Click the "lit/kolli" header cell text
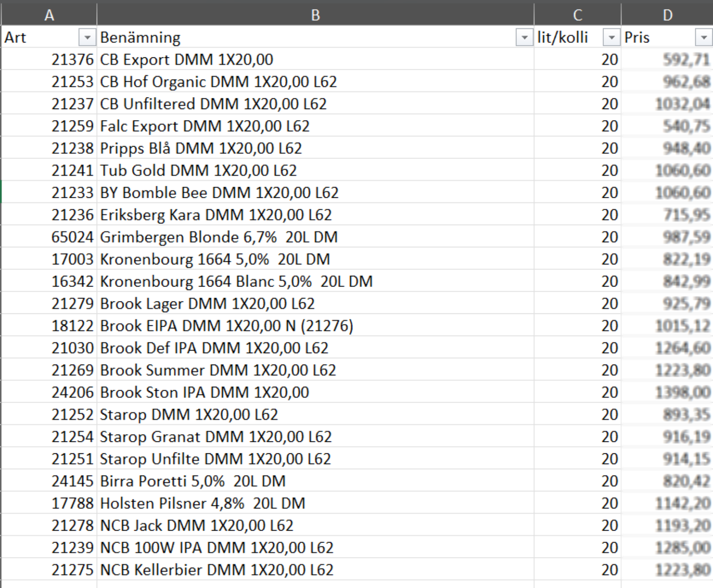The image size is (713, 588). 563,38
